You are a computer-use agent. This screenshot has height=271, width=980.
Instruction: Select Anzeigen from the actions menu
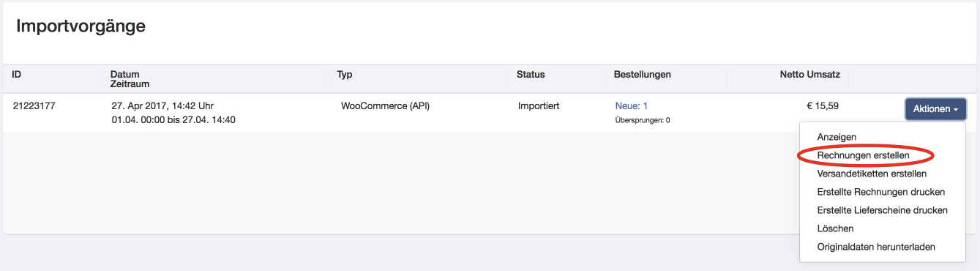click(x=837, y=137)
